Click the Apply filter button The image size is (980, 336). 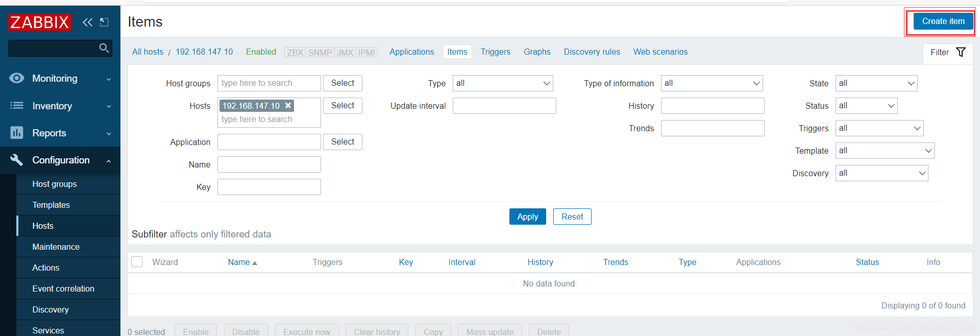click(528, 217)
